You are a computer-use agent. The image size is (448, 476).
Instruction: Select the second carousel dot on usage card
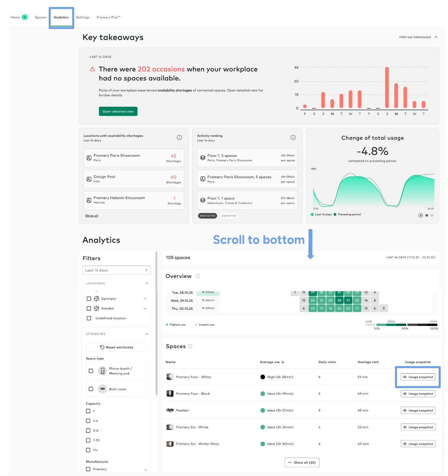(x=432, y=215)
